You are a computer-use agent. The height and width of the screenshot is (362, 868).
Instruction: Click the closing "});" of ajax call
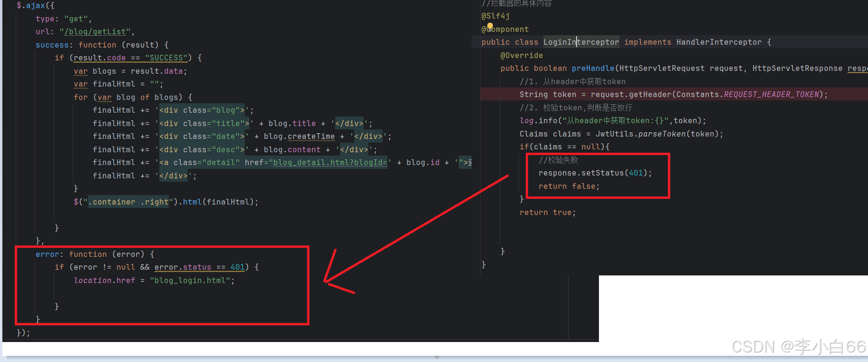click(x=23, y=333)
